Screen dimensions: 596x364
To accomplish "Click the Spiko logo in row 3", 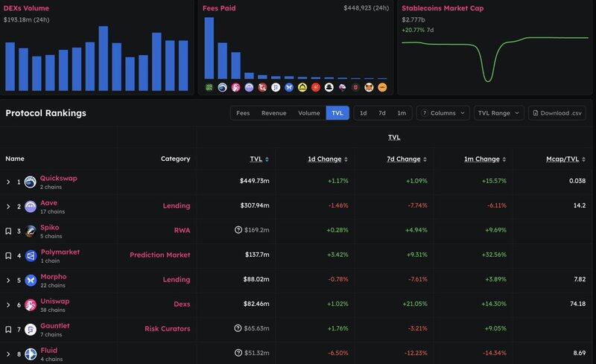I will (31, 231).
